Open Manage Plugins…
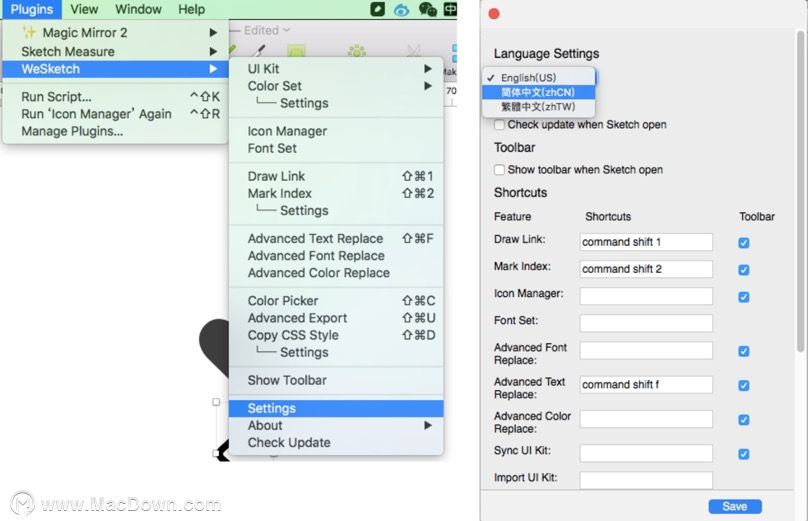Viewport: 808px width, 521px height. (115, 131)
